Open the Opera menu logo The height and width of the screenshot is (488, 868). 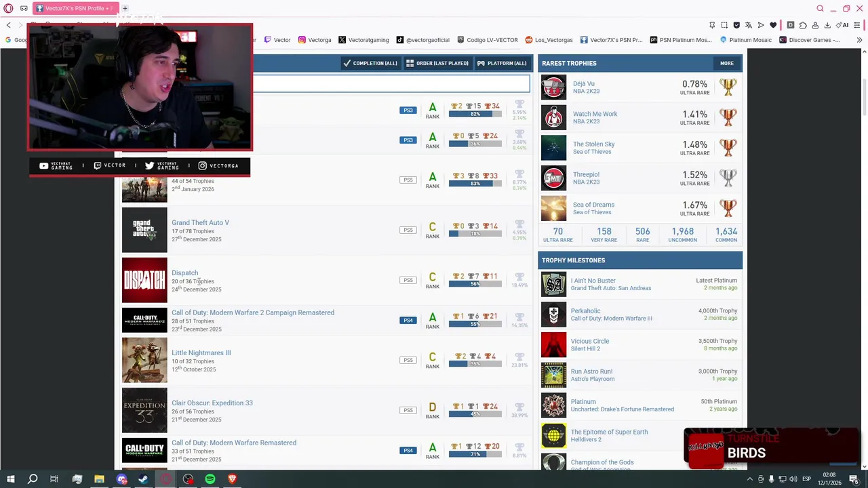8,9
